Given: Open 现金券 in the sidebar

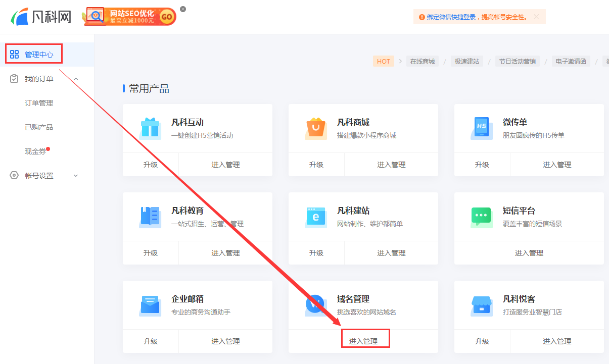Looking at the screenshot, I should [35, 151].
